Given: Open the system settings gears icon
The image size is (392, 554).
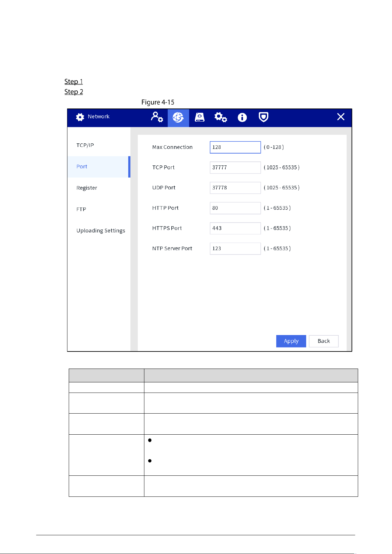Looking at the screenshot, I should coord(221,117).
